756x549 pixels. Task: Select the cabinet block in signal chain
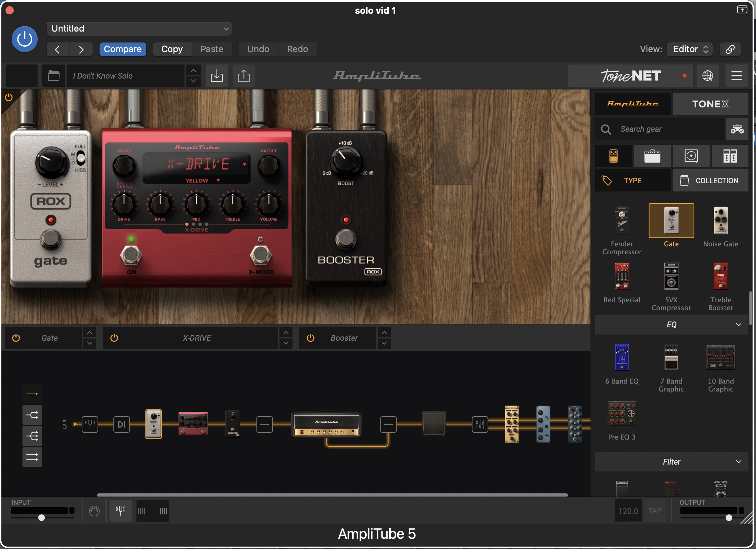point(434,424)
